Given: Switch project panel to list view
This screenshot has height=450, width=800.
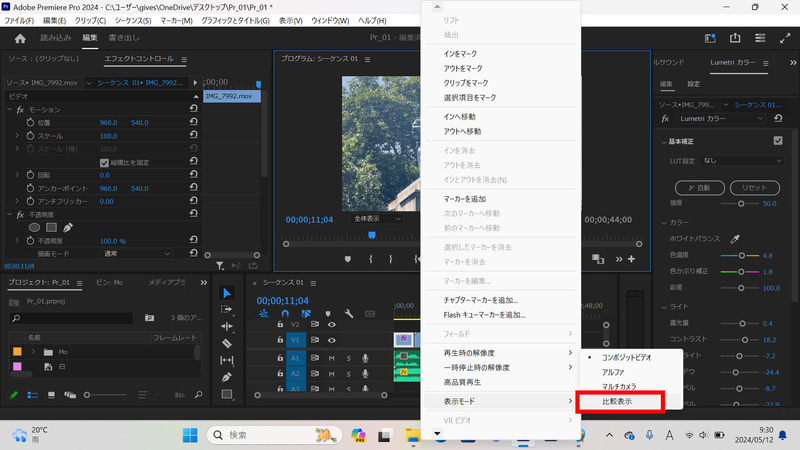Looking at the screenshot, I should (33, 395).
